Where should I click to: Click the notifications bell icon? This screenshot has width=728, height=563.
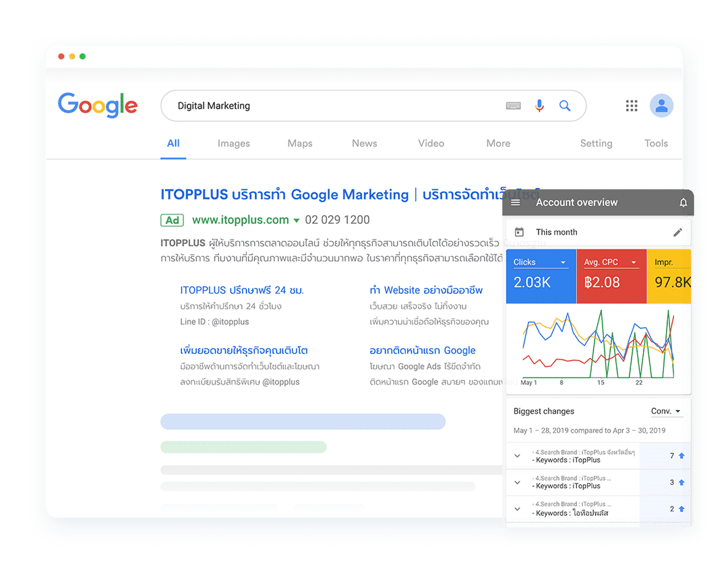tap(683, 203)
